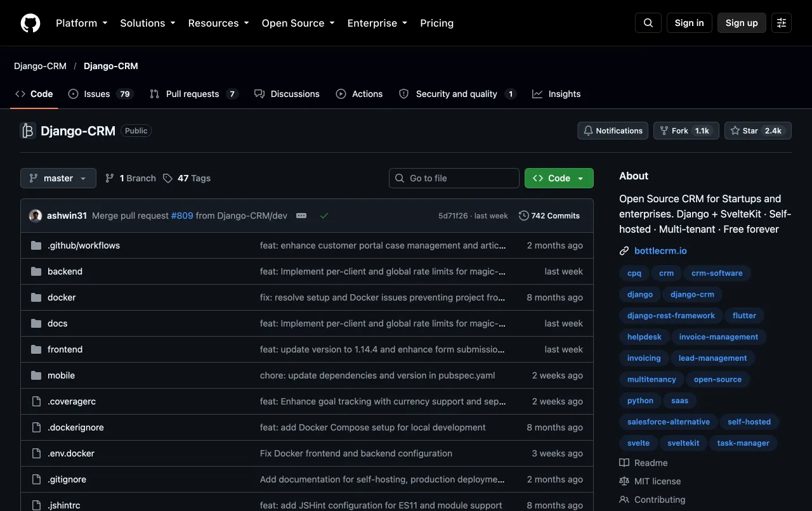Switch to the Issues tab

(x=101, y=94)
